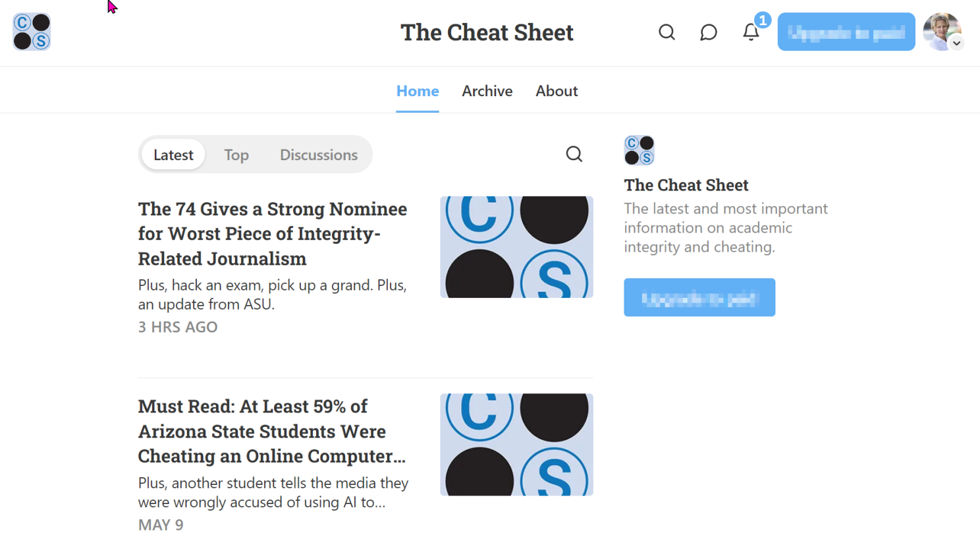Go to the About tab

tap(556, 91)
